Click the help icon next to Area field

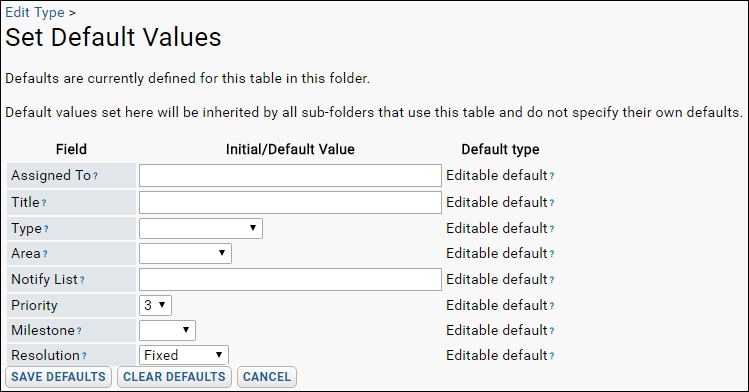45,254
